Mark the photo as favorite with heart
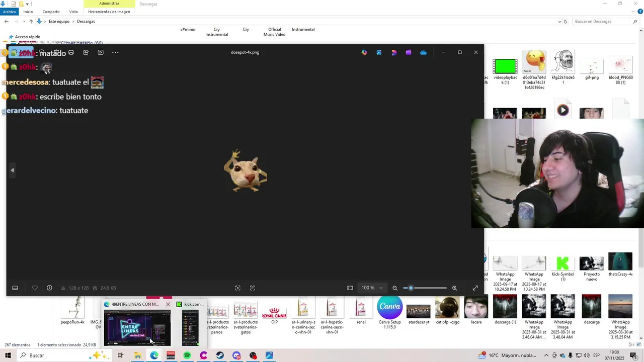This screenshot has width=644, height=362. (35, 288)
